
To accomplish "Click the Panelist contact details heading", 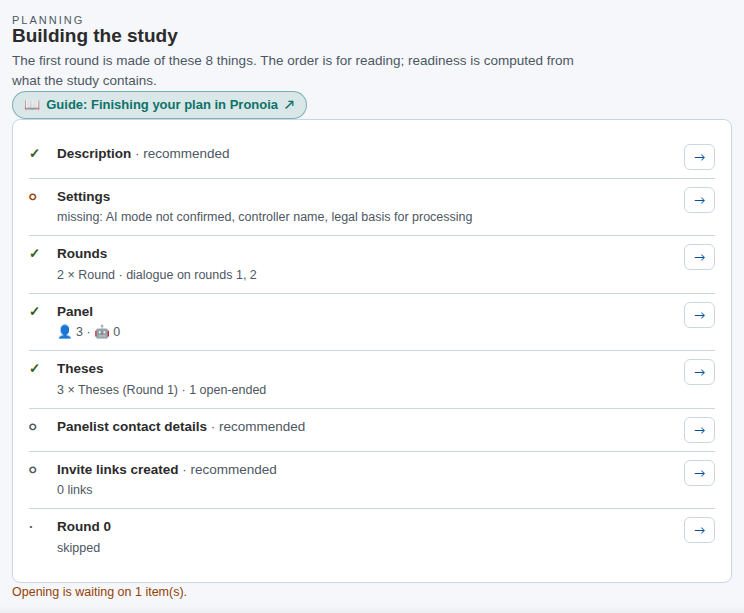I will pyautogui.click(x=132, y=427).
